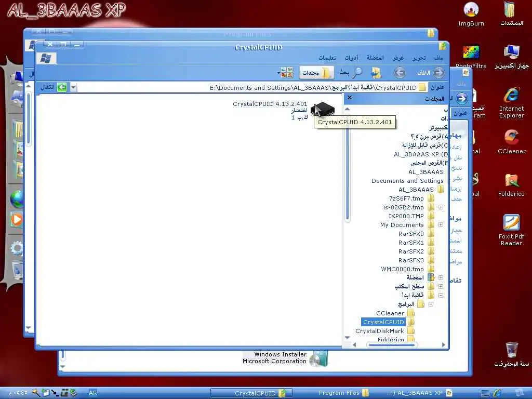This screenshot has width=532, height=399.
Task: Click the search (بحث) magnifier toolbar button
Action: [x=351, y=73]
